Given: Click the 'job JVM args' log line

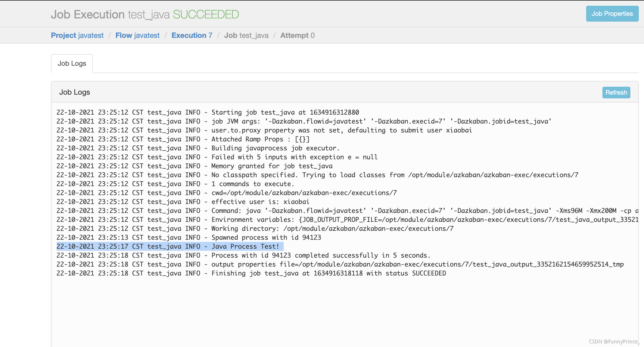Looking at the screenshot, I should tap(304, 121).
